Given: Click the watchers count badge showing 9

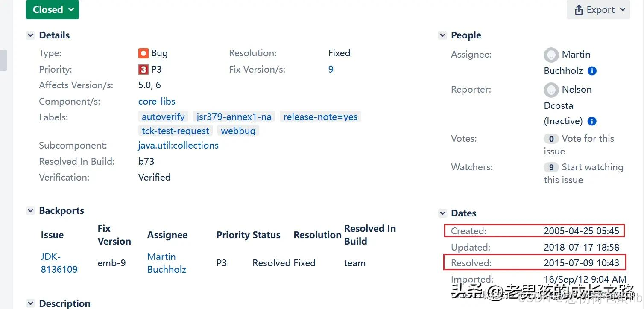Looking at the screenshot, I should [x=551, y=167].
